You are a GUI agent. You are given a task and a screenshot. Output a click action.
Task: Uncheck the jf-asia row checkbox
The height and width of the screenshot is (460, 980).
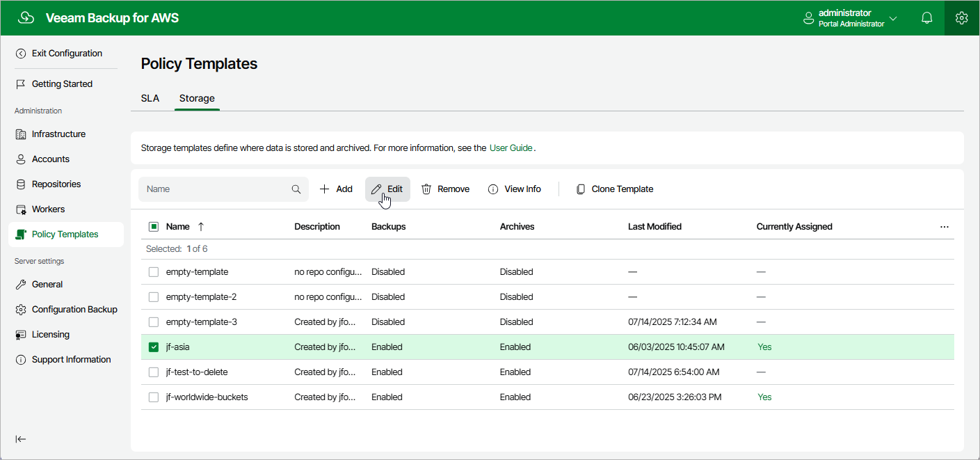pos(153,347)
